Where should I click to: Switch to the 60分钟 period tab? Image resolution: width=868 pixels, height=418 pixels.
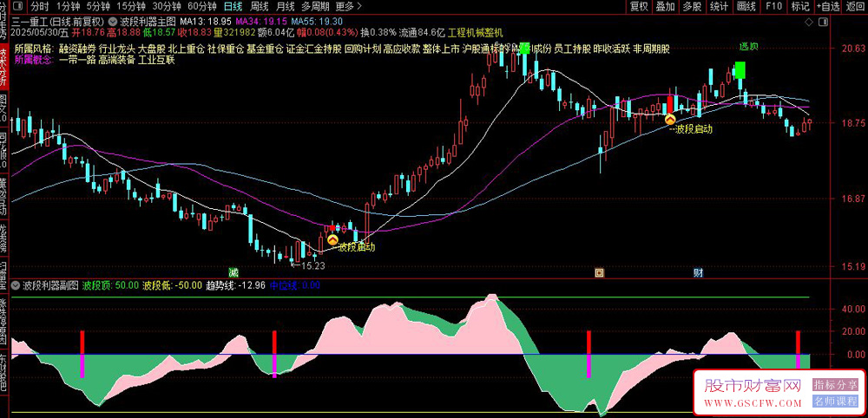pos(200,7)
